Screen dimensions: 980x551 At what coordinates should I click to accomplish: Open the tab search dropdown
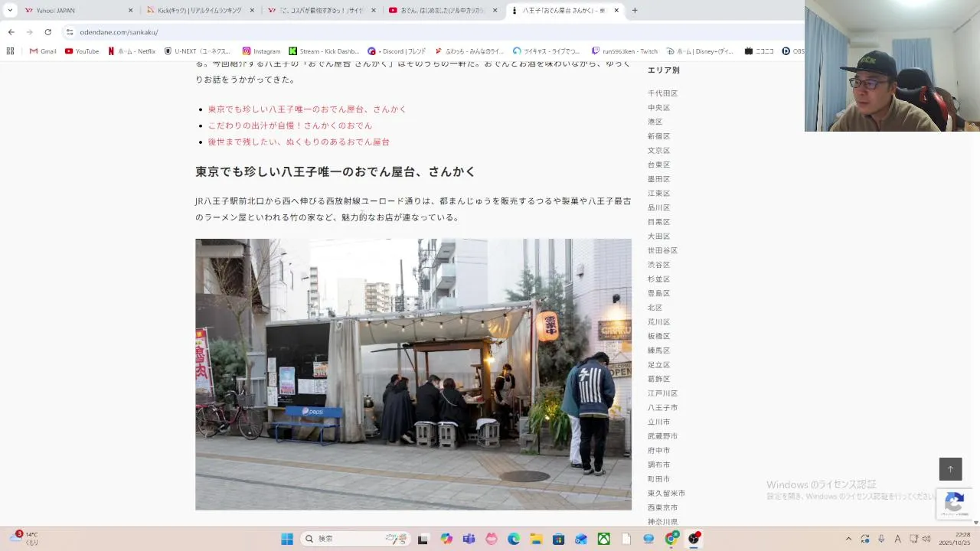[10, 10]
